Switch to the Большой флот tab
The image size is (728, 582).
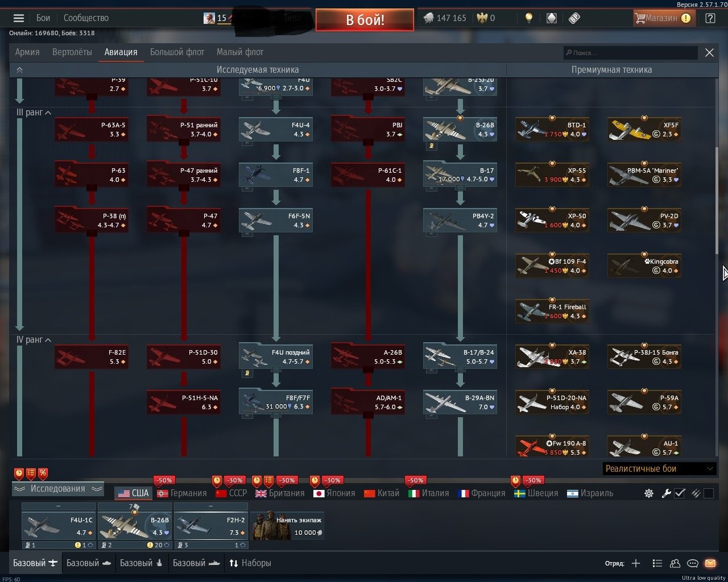click(x=177, y=52)
